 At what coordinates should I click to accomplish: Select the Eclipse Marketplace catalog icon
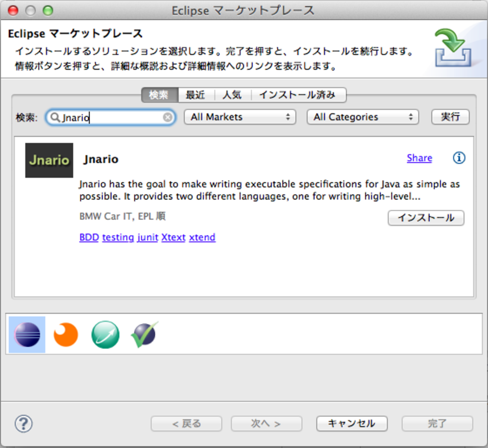coord(27,335)
